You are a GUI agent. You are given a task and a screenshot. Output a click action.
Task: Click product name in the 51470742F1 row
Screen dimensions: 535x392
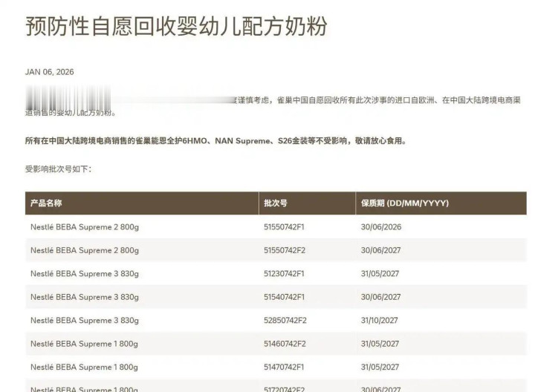(x=84, y=367)
